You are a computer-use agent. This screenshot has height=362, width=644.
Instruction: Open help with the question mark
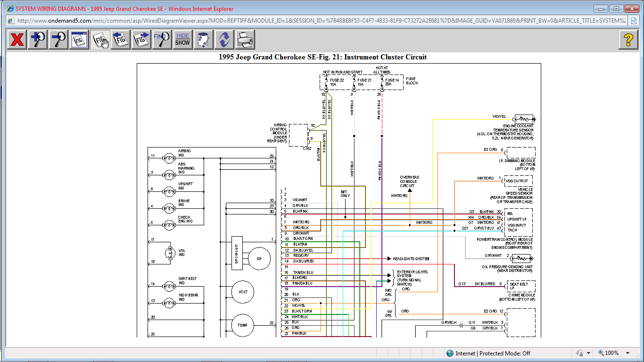point(628,40)
